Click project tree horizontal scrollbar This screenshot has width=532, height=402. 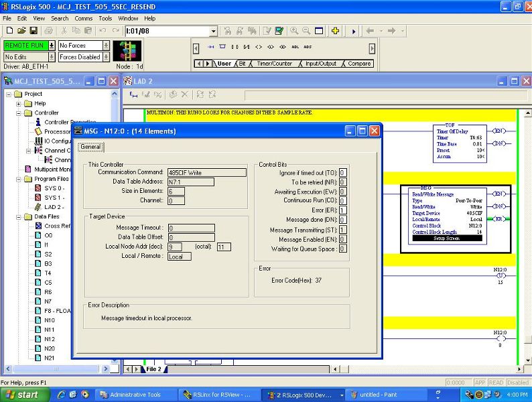click(x=57, y=368)
